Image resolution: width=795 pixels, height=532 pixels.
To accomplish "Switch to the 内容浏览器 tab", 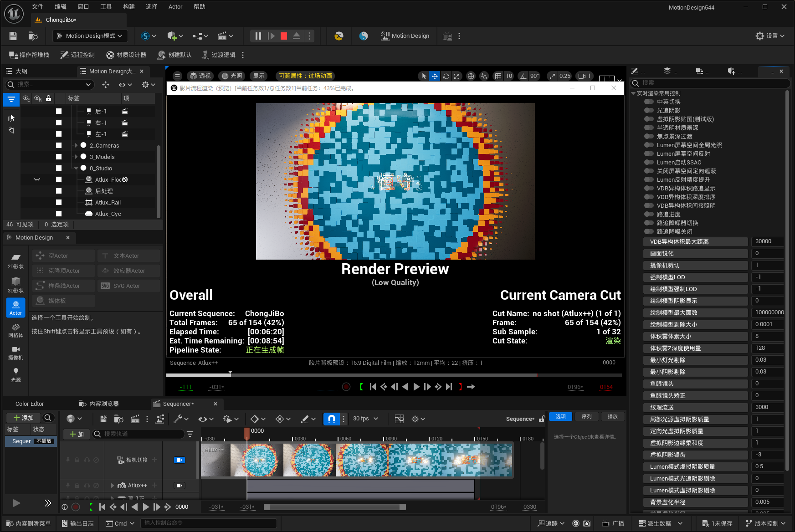I will (99, 404).
